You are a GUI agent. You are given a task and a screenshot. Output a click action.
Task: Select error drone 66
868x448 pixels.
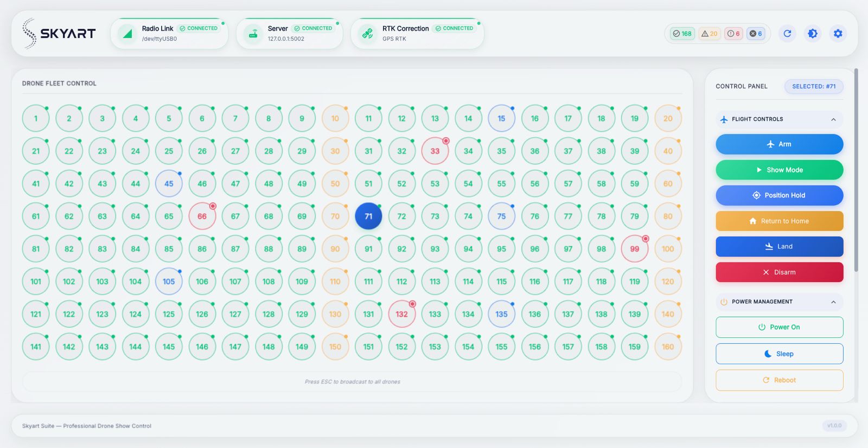tap(202, 216)
